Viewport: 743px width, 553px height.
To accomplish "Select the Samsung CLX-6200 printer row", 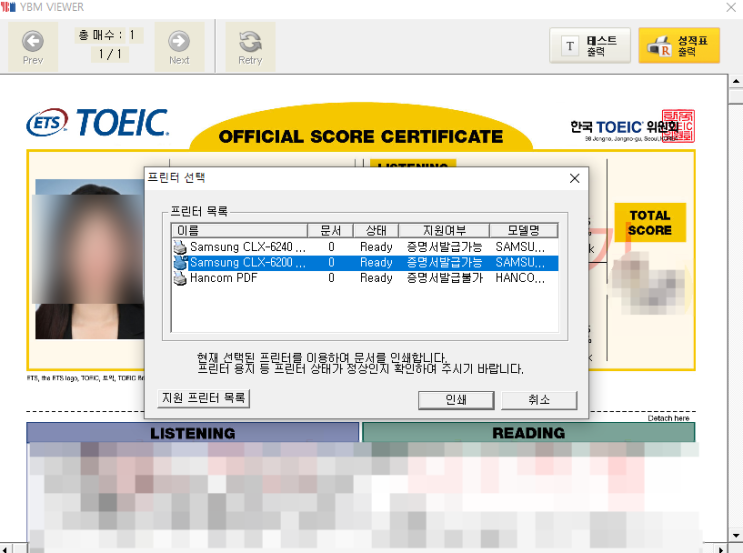I will (x=365, y=263).
